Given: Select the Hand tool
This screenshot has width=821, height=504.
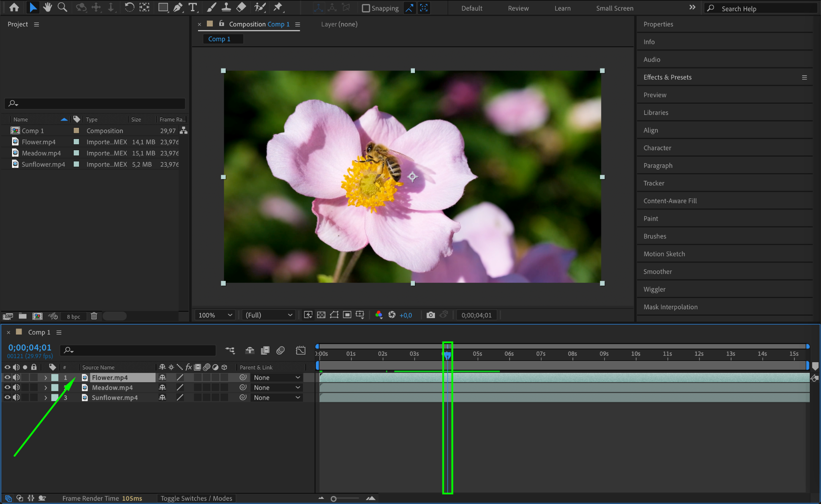Looking at the screenshot, I should [48, 7].
